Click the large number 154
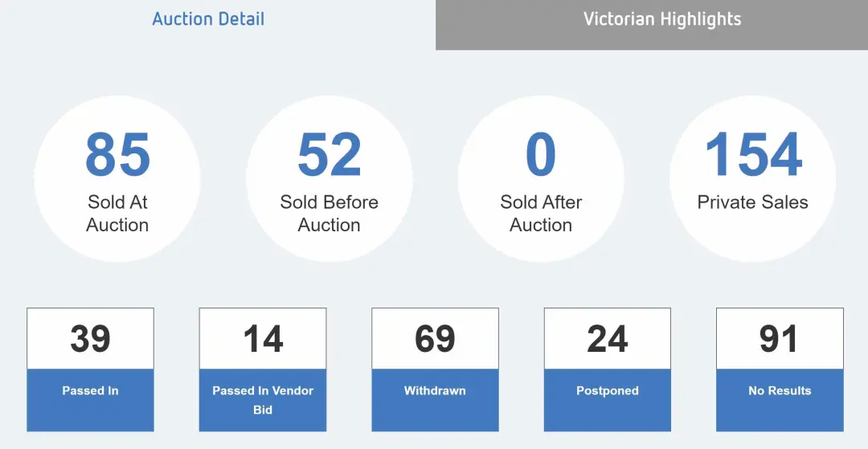Viewport: 868px width, 449px height. click(753, 155)
